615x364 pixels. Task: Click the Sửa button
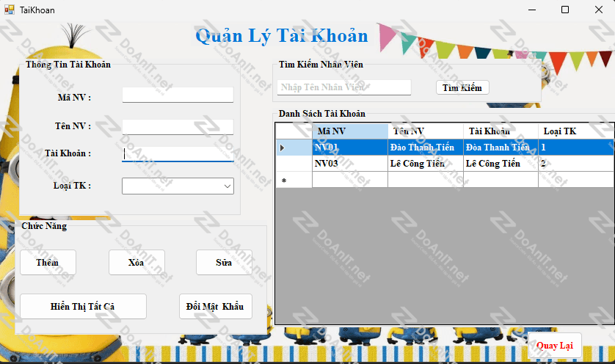coord(224,263)
